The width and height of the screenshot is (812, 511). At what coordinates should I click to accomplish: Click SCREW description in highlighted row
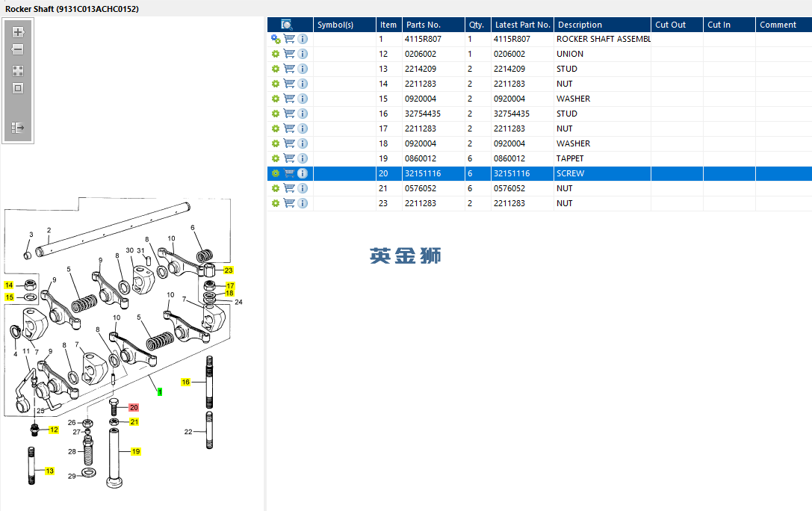(570, 173)
